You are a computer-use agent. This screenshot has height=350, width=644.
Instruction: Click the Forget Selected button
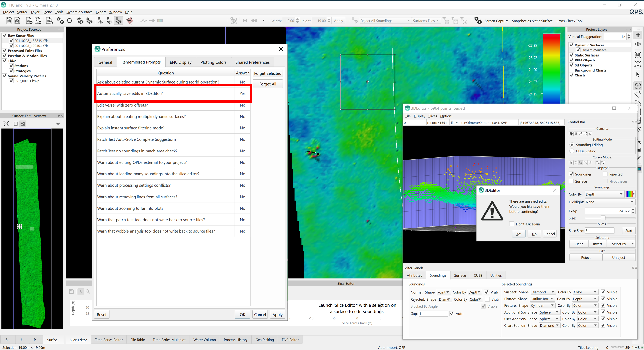(268, 73)
